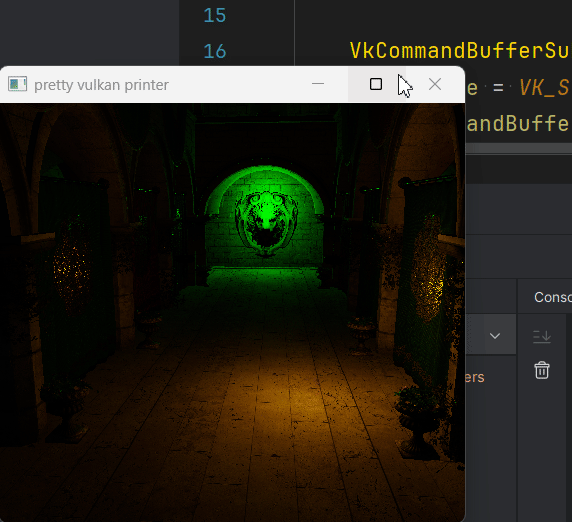The image size is (572, 522).
Task: Minimize the pretty vulkan printer window
Action: click(x=318, y=84)
